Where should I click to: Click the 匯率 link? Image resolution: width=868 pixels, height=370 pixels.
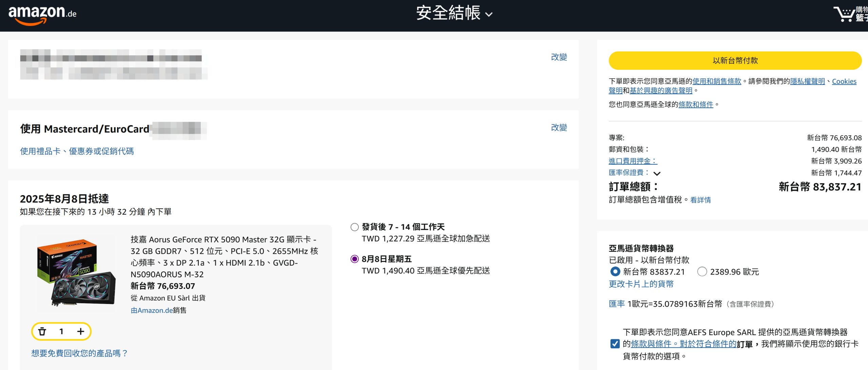pyautogui.click(x=617, y=304)
